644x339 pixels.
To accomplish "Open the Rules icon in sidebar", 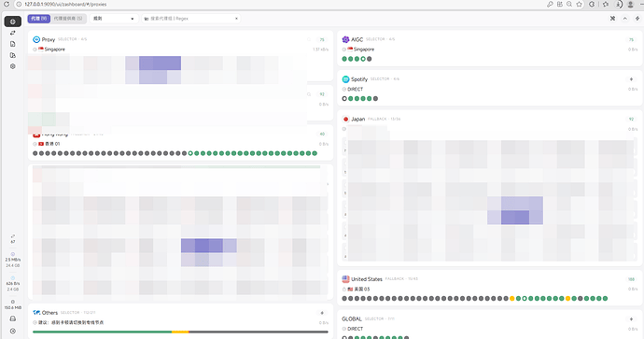I will pos(13,55).
